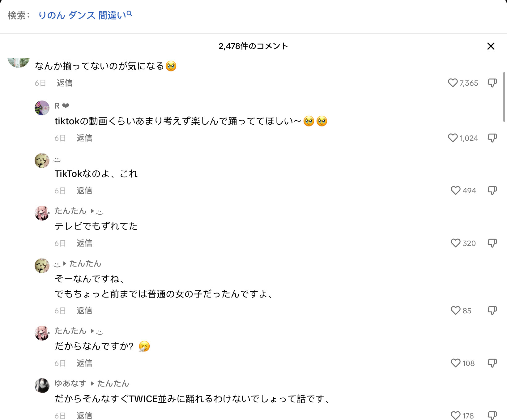Like R's comment with 1,024 likes
This screenshot has height=420, width=507.
click(x=453, y=138)
